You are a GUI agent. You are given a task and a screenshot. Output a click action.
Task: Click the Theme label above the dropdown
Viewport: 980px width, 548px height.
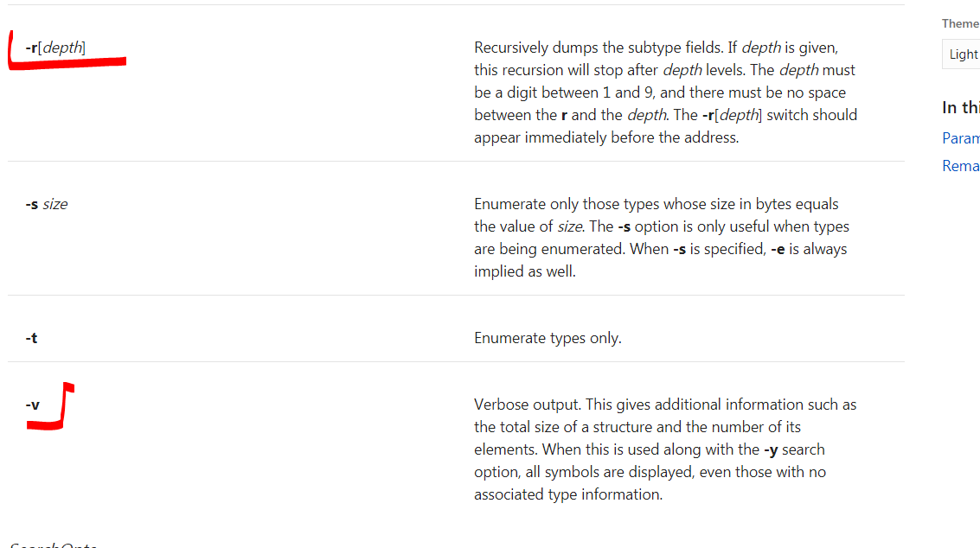click(960, 24)
